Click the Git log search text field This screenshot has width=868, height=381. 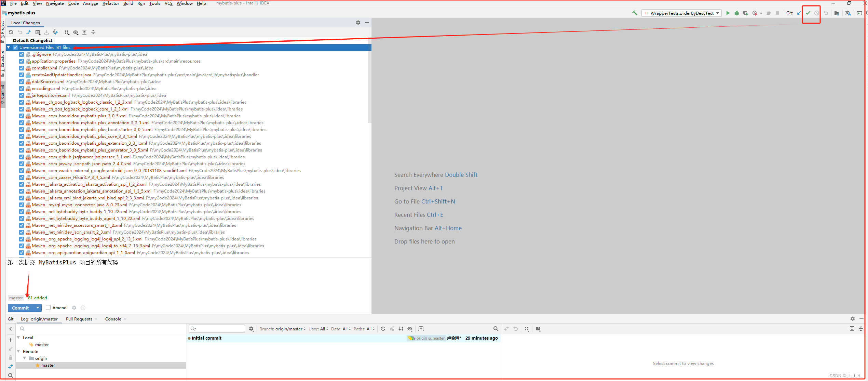pyautogui.click(x=217, y=329)
